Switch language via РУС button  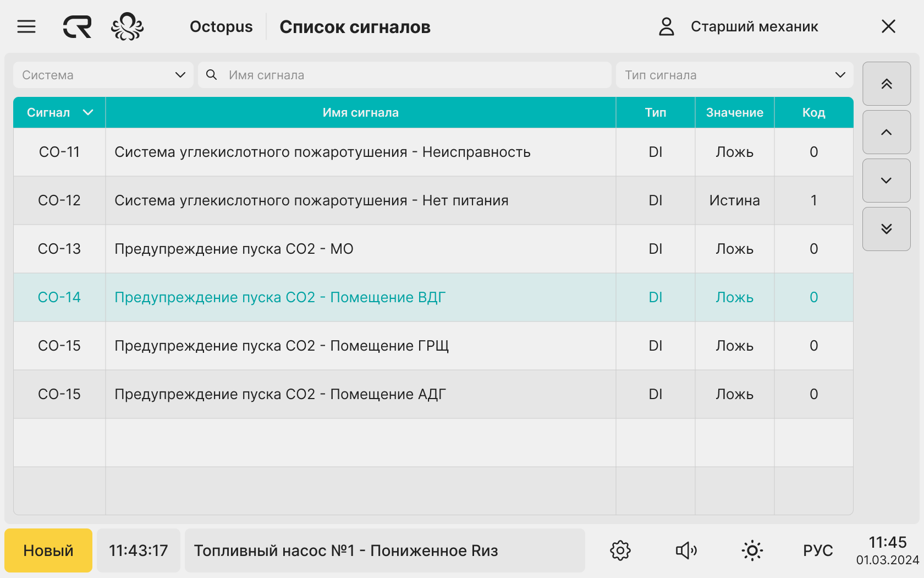click(818, 550)
